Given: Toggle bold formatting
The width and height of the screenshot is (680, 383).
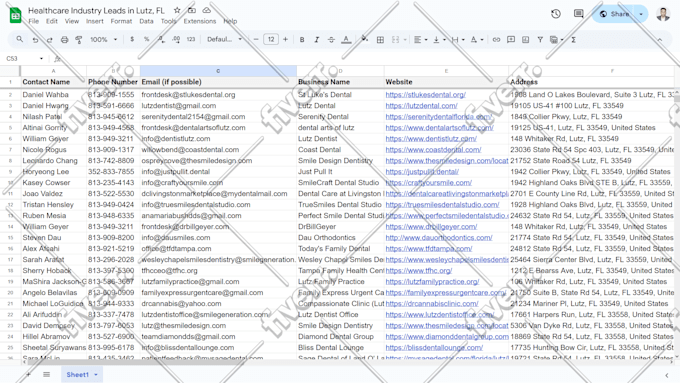Looking at the screenshot, I should click(302, 39).
